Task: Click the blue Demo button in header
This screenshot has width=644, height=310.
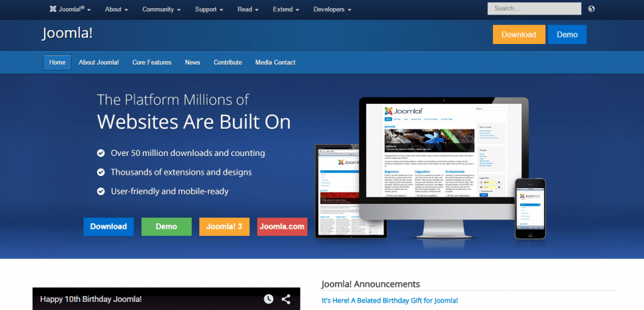Action: coord(567,35)
